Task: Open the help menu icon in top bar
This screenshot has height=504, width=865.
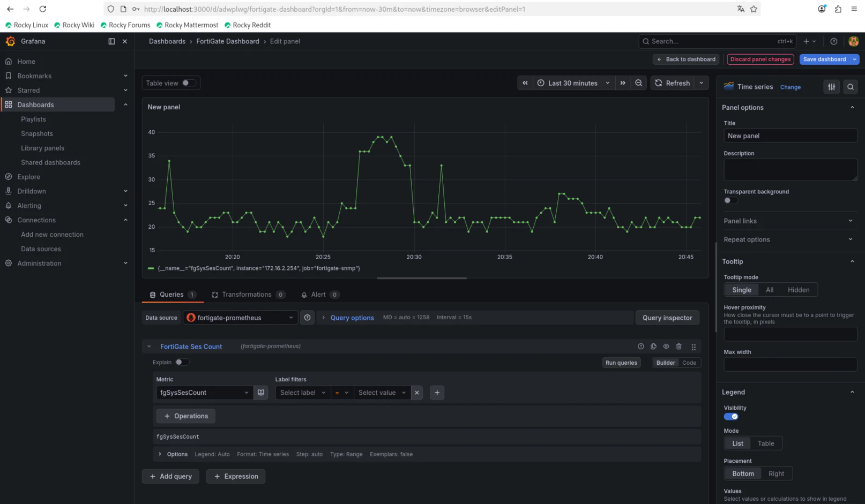Action: tap(833, 41)
